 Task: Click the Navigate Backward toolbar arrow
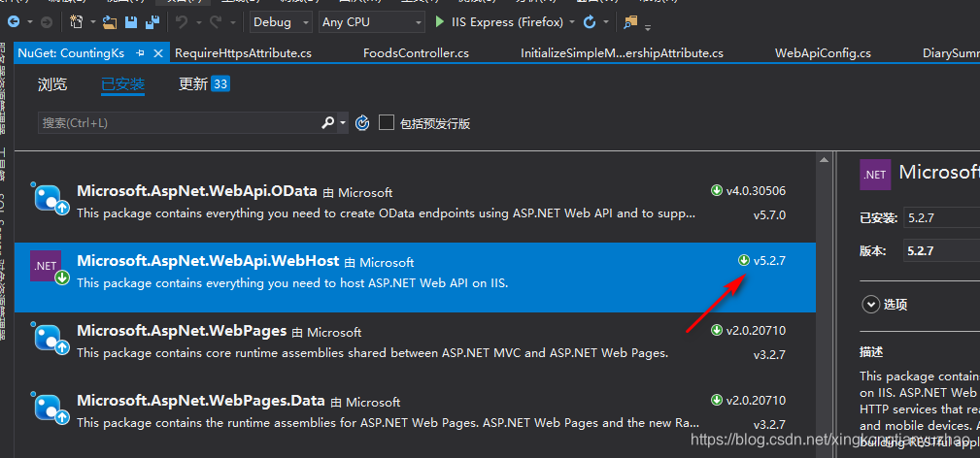tap(14, 22)
